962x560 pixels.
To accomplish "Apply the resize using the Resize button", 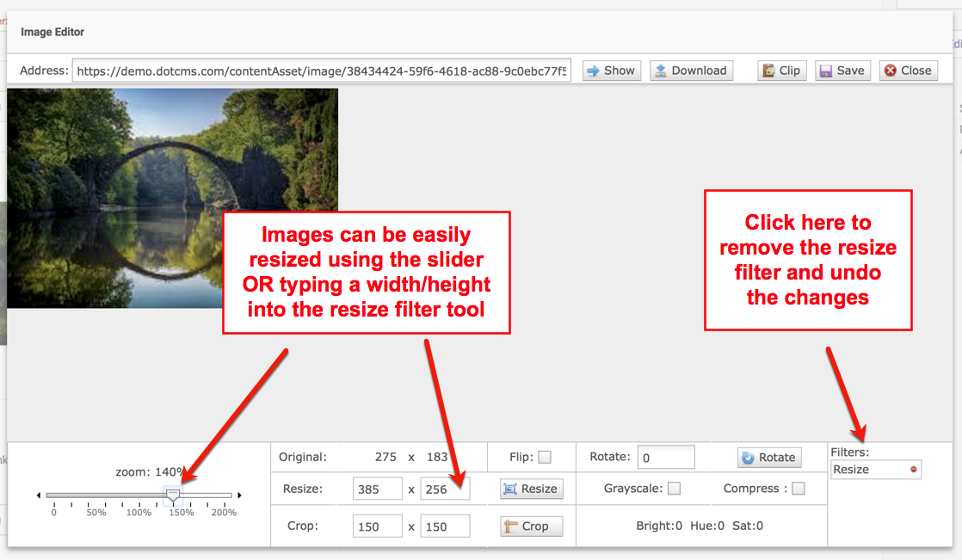I will pyautogui.click(x=531, y=489).
